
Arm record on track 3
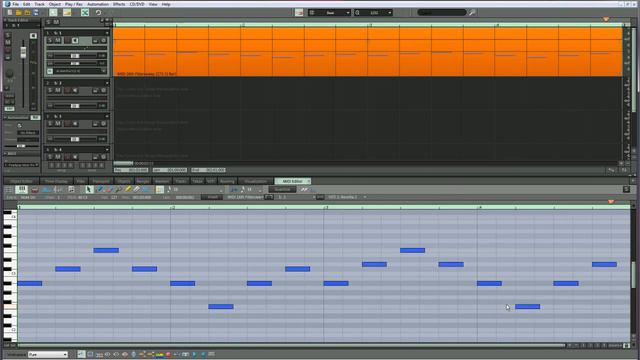click(67, 124)
